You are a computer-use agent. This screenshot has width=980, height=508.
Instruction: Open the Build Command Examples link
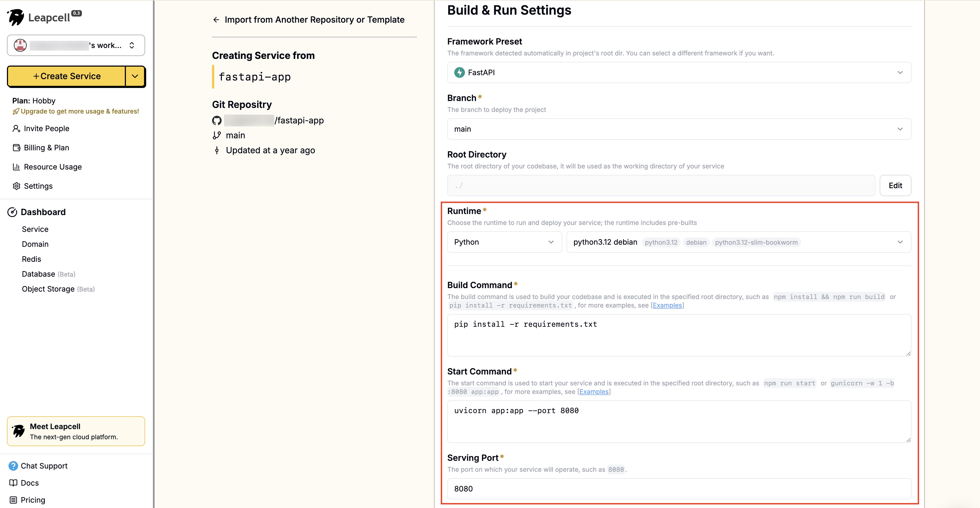click(x=667, y=305)
